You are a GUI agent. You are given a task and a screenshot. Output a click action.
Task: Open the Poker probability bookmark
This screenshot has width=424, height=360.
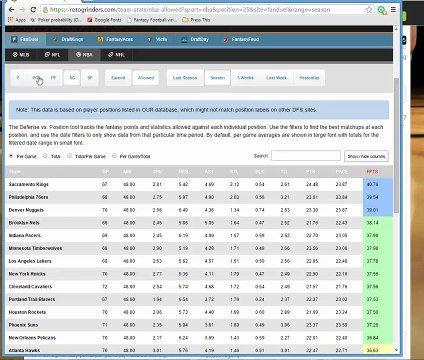56,20
